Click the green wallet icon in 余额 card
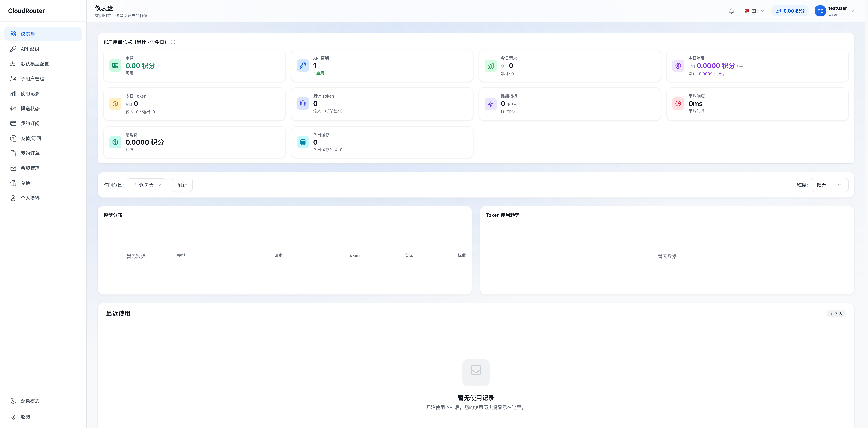The image size is (868, 428). coord(115,65)
